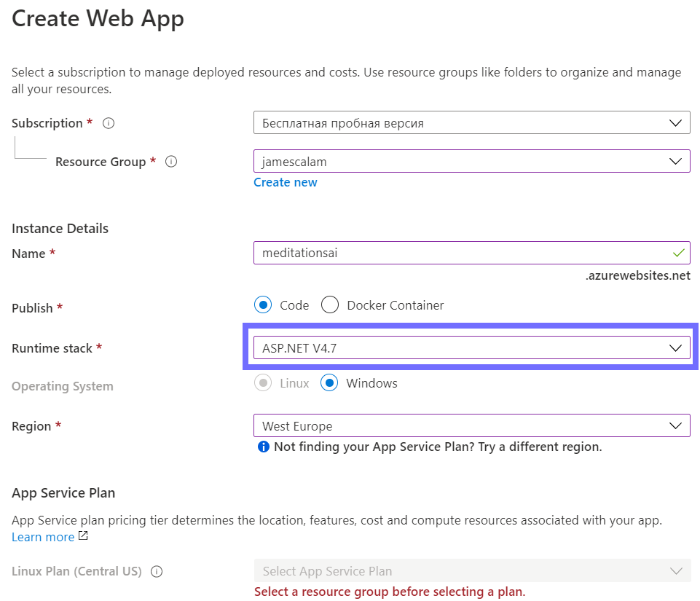Click into the Name input field

coord(459,254)
